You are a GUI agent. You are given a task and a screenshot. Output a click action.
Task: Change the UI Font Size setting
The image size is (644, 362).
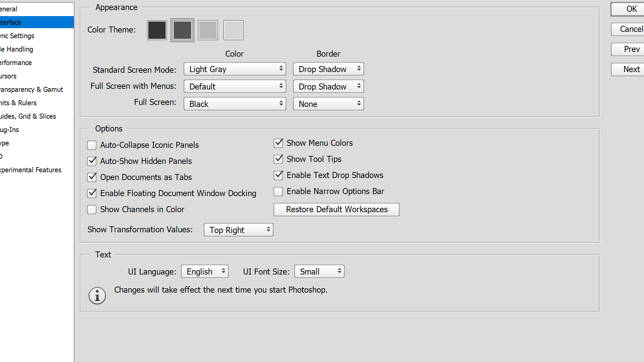[319, 271]
